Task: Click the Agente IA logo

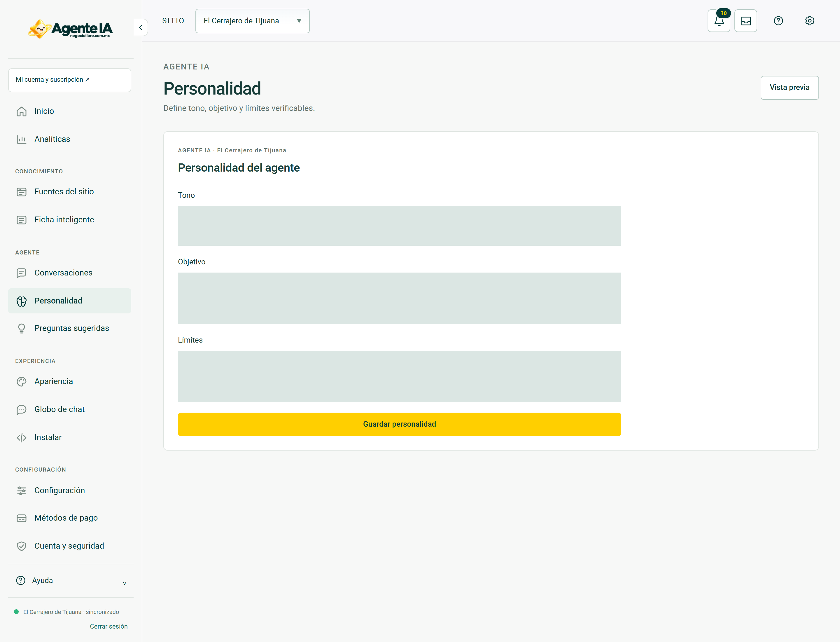Action: click(x=71, y=29)
